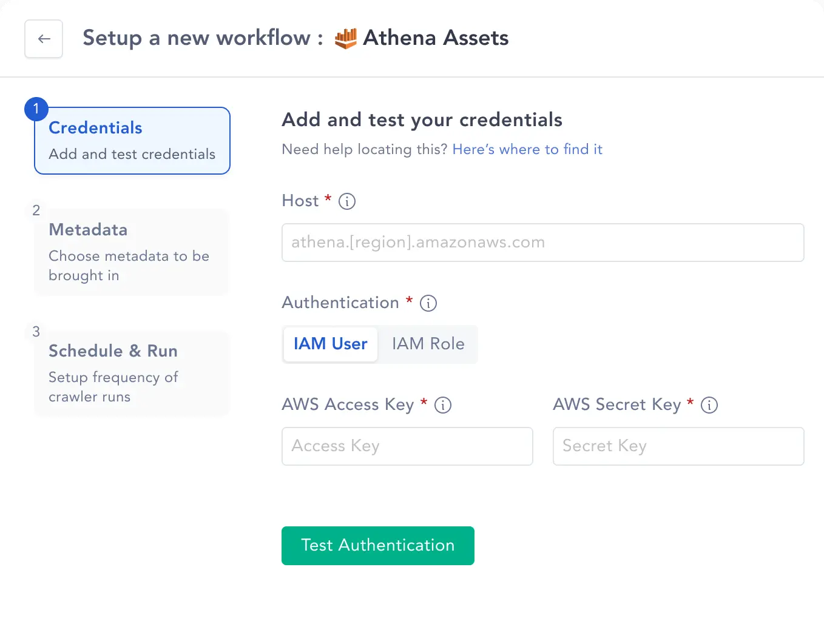Viewport: 824px width, 644px height.
Task: Click the Add and test your credentials heading
Action: (422, 120)
